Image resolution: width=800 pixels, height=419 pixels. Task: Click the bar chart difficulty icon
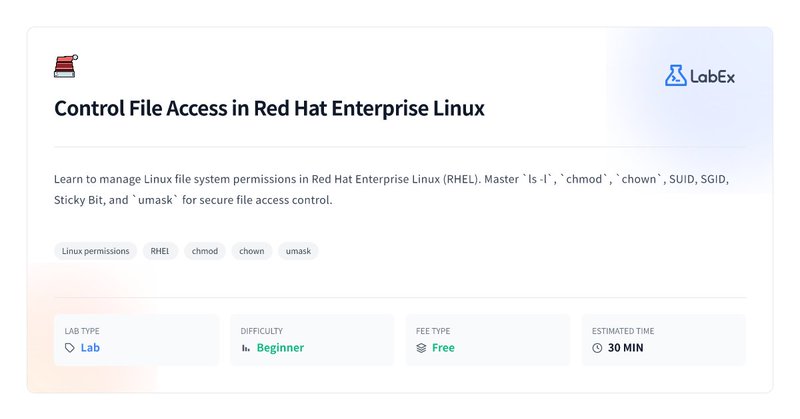(x=245, y=348)
